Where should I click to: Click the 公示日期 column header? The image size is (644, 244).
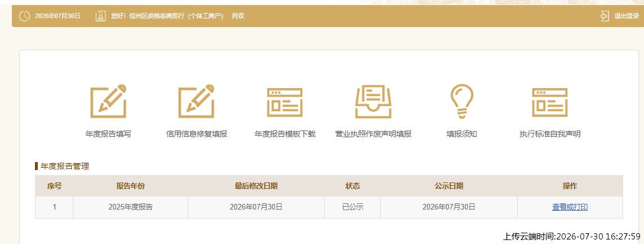(449, 186)
